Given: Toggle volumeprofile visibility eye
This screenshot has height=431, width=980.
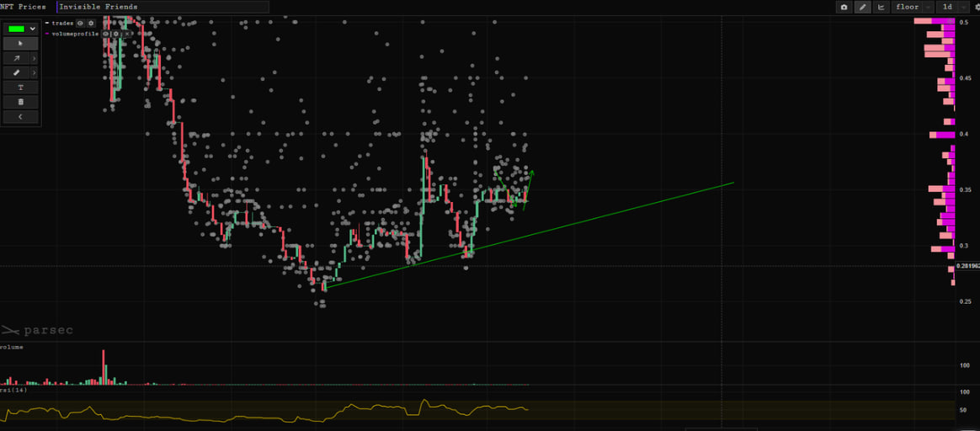Looking at the screenshot, I should click(x=105, y=34).
